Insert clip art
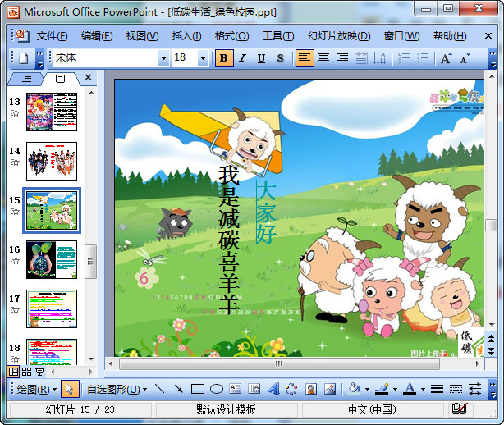 311,389
